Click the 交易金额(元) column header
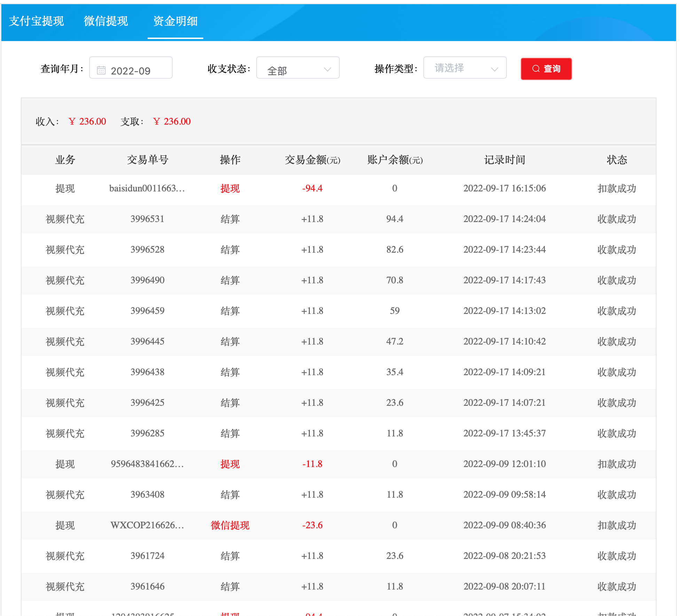This screenshot has height=616, width=683. [313, 160]
